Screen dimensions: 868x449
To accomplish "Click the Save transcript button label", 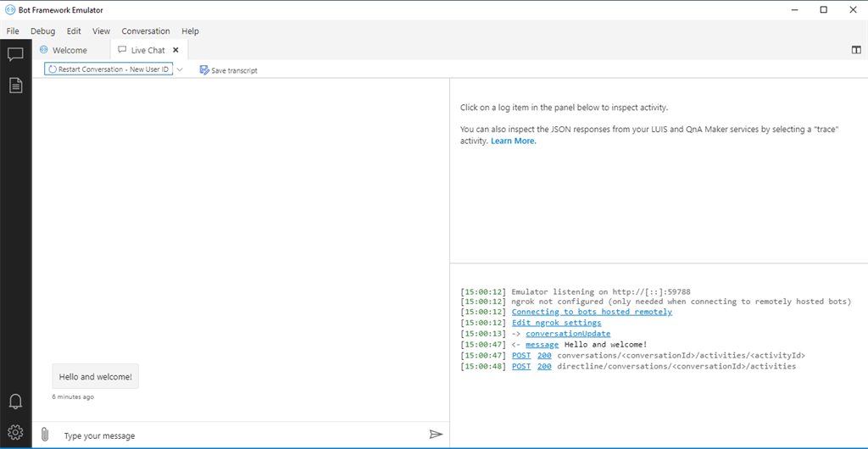I will tap(234, 71).
